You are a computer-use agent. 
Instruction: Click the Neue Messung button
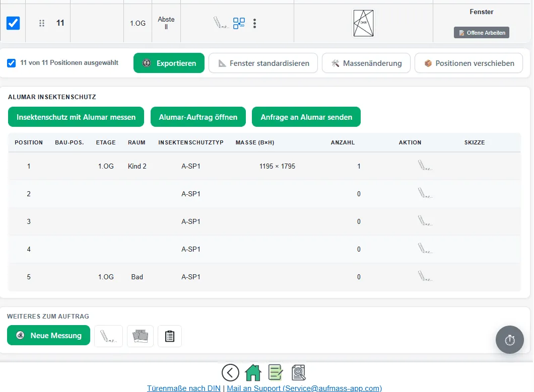pos(48,335)
